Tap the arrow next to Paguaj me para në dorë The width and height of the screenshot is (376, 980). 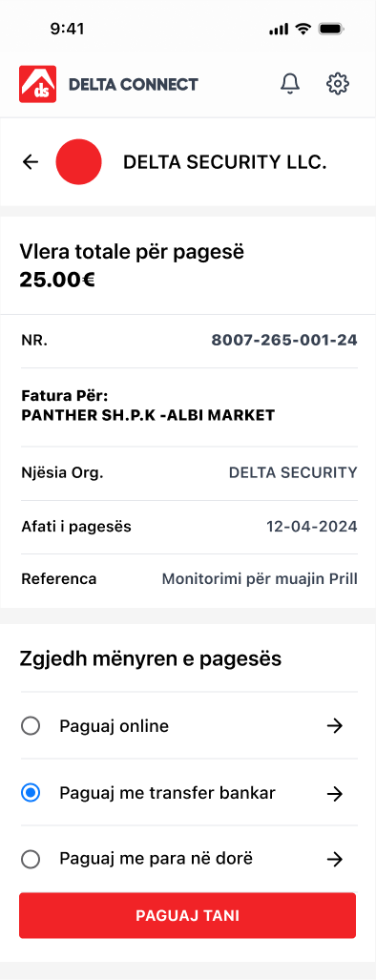click(x=335, y=860)
